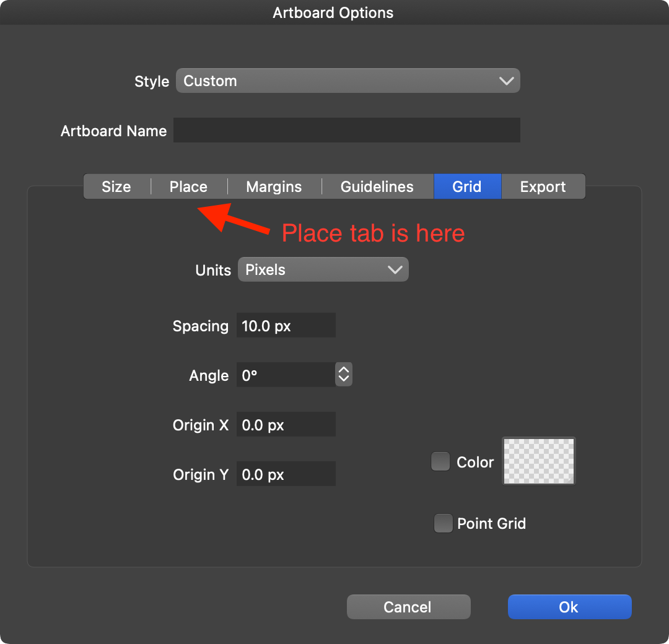Select the Grid tab
Image resolution: width=669 pixels, height=644 pixels.
(x=467, y=187)
